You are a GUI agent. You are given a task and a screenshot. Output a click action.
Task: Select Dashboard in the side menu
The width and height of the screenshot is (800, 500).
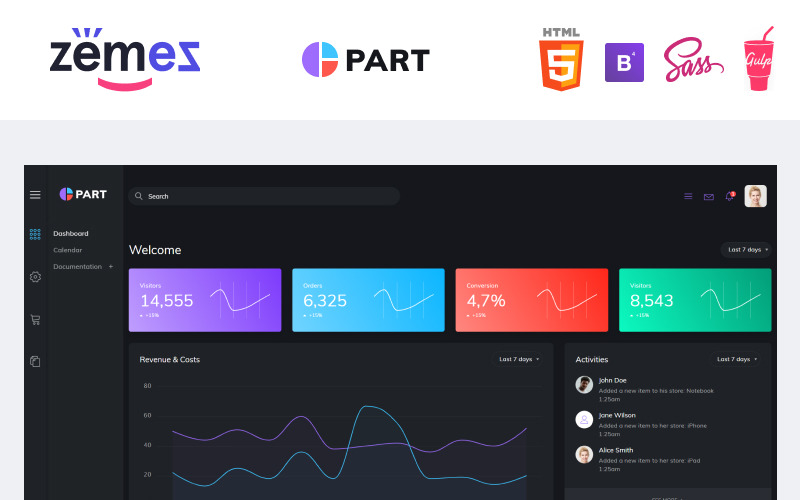click(71, 234)
